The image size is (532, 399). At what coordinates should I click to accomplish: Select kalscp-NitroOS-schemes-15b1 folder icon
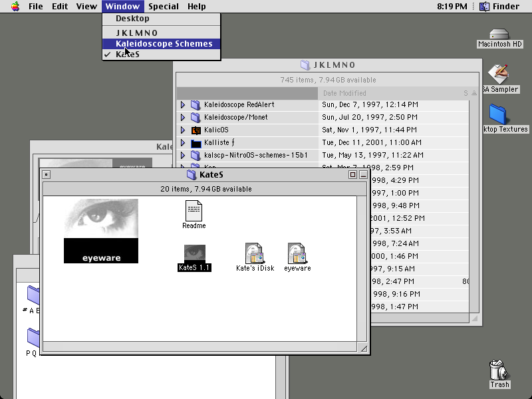(196, 156)
